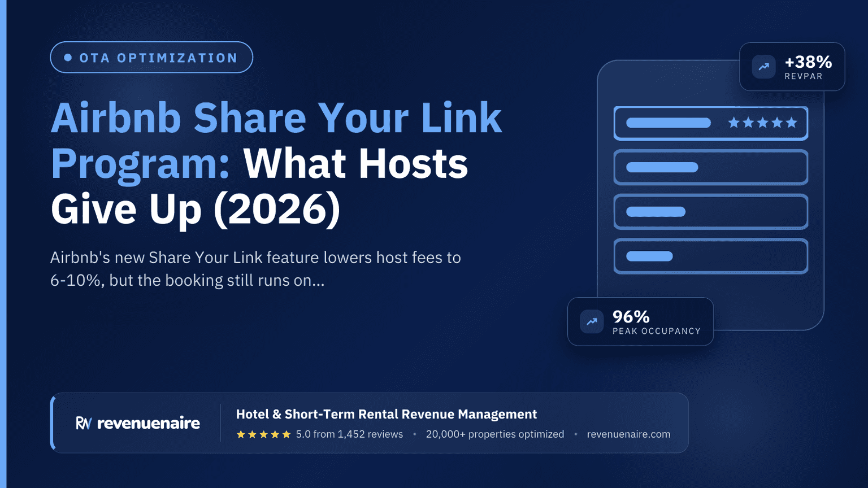Click the subtitle about host fees 6-10%
This screenshot has height=488, width=868.
(255, 269)
